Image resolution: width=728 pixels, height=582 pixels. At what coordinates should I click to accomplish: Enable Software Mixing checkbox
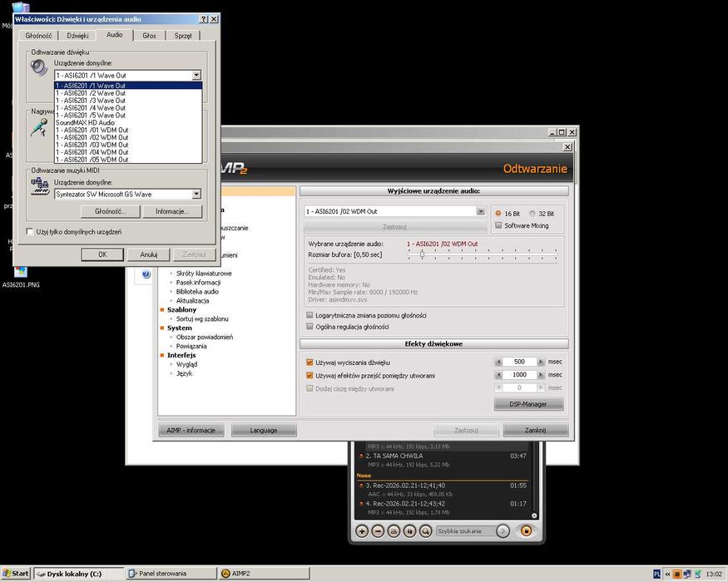click(x=498, y=225)
